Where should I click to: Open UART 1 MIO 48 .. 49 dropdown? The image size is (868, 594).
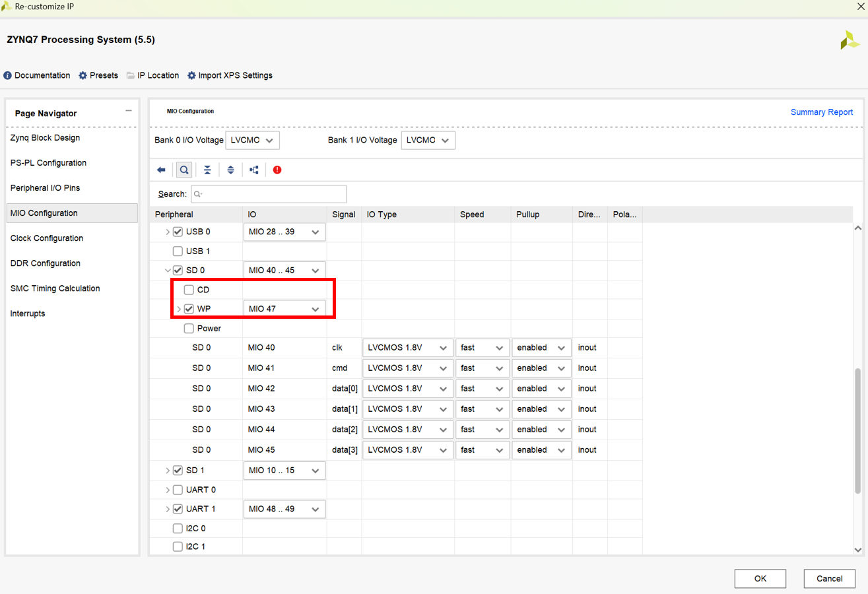[284, 509]
